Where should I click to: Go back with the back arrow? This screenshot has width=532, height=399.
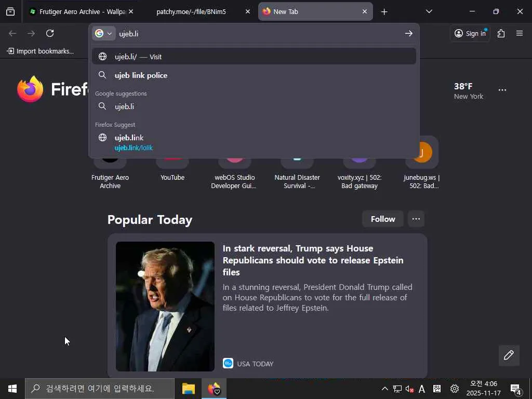click(12, 33)
